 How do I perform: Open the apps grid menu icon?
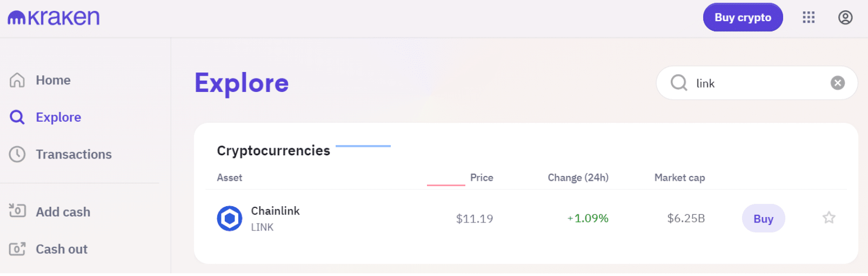809,17
